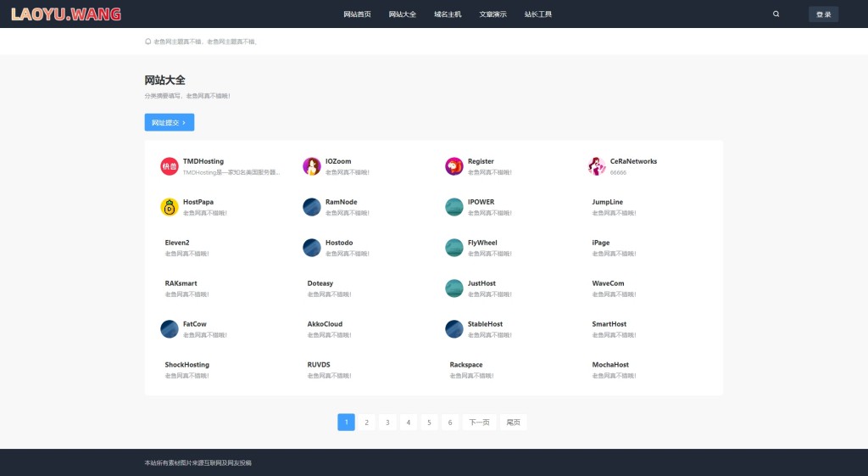Go to page 2 in pagination
Viewport: 868px width, 476px height.
(366, 422)
